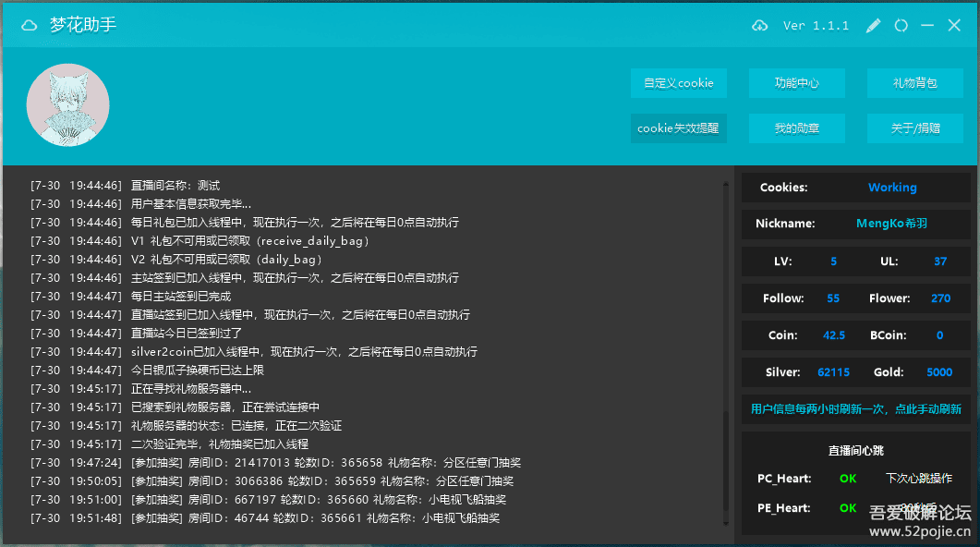The width and height of the screenshot is (980, 547).
Task: Open the 功能中心 panel
Action: tap(796, 83)
